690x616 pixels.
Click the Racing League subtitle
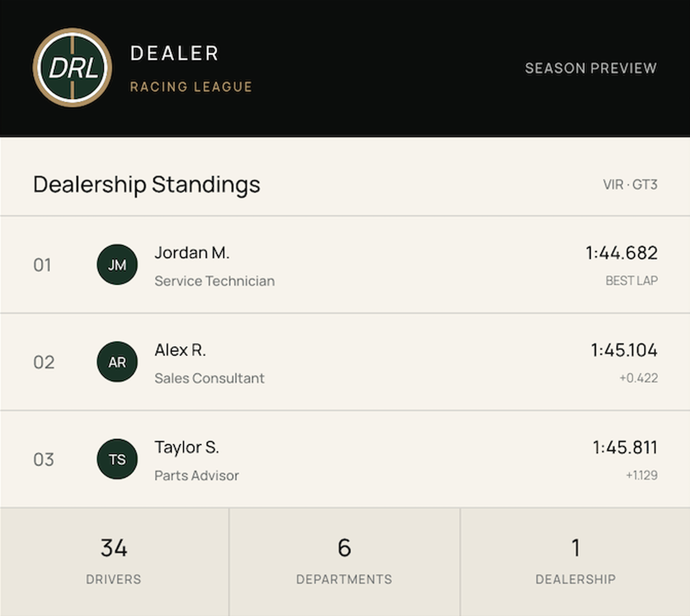pyautogui.click(x=191, y=87)
